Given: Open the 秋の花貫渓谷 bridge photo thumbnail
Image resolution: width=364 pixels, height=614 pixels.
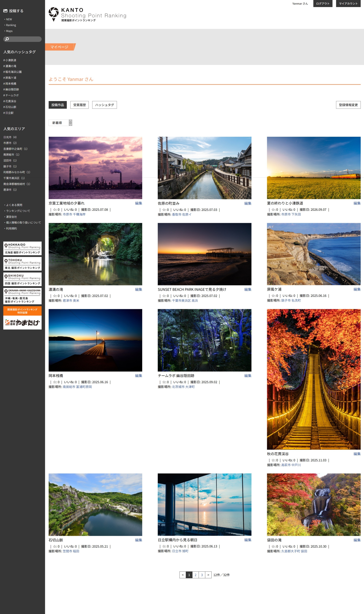Looking at the screenshot, I should pos(313,379).
